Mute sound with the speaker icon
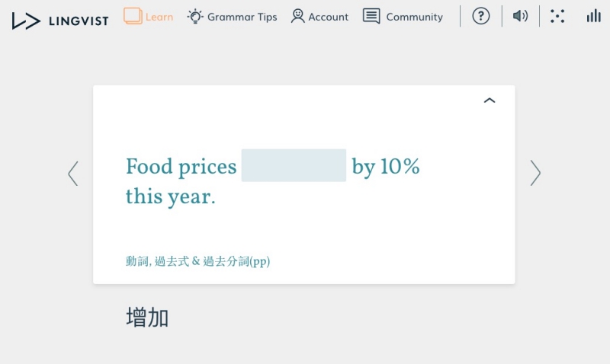The width and height of the screenshot is (610, 364). tap(520, 16)
